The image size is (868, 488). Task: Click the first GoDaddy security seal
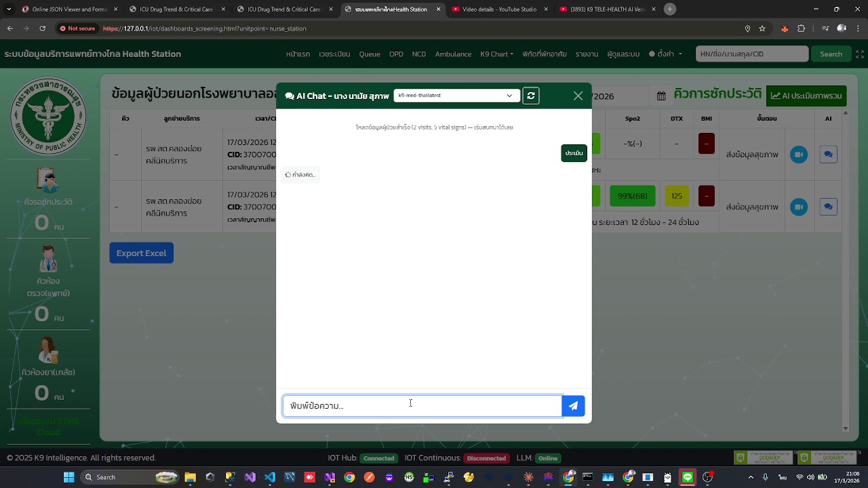pyautogui.click(x=763, y=458)
